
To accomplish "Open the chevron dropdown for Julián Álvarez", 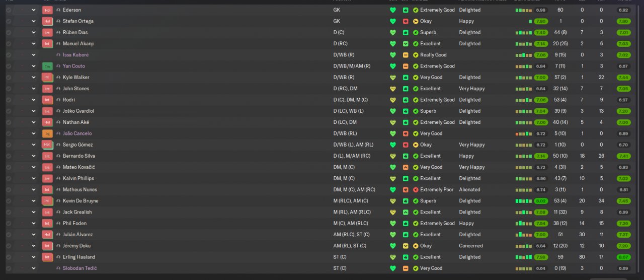I will click(34, 235).
